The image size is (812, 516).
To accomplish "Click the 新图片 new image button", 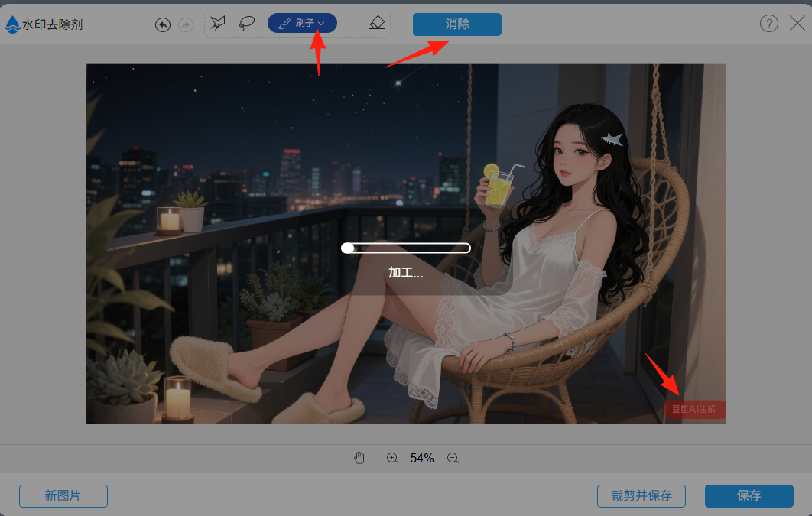I will coord(63,496).
